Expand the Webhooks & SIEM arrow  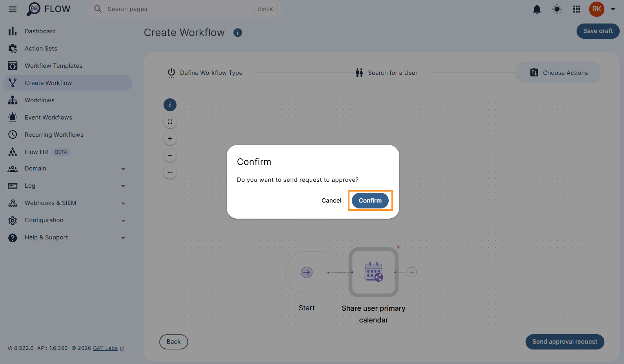(x=123, y=204)
